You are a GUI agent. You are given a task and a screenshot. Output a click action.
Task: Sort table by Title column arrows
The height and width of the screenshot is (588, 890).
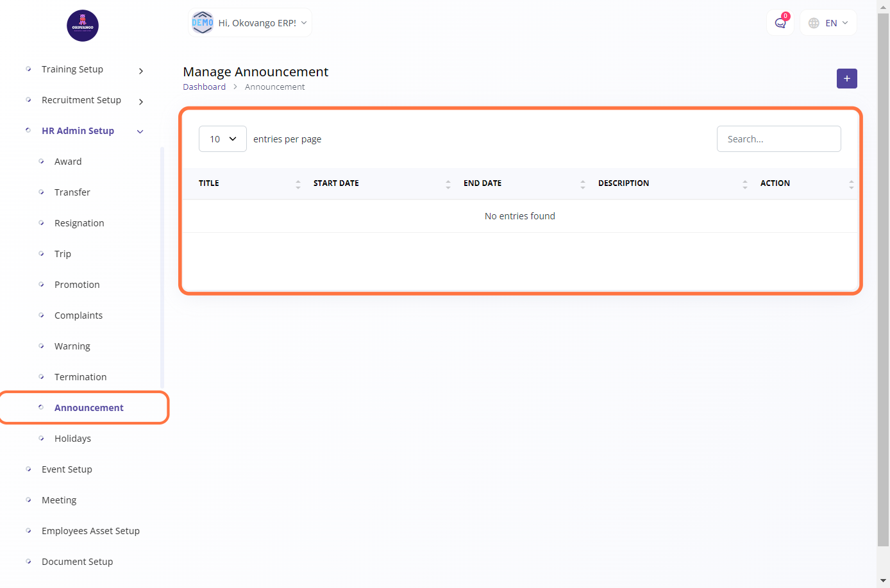click(298, 184)
